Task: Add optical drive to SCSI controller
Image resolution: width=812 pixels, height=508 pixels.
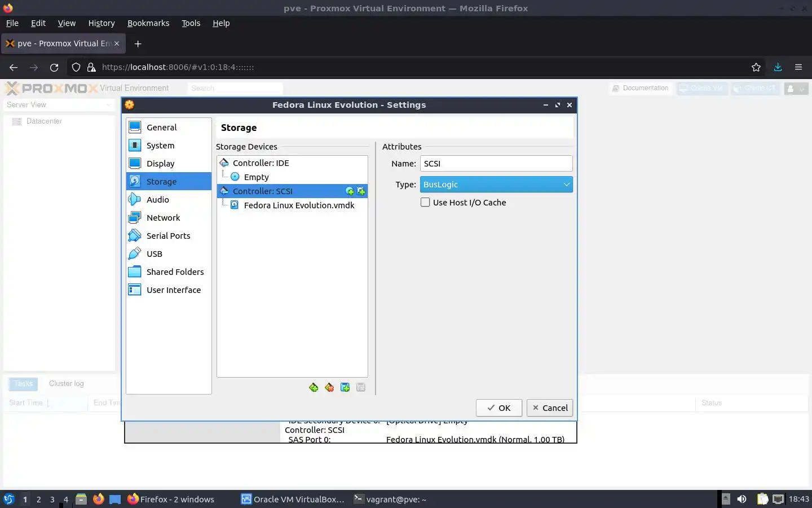Action: click(350, 191)
